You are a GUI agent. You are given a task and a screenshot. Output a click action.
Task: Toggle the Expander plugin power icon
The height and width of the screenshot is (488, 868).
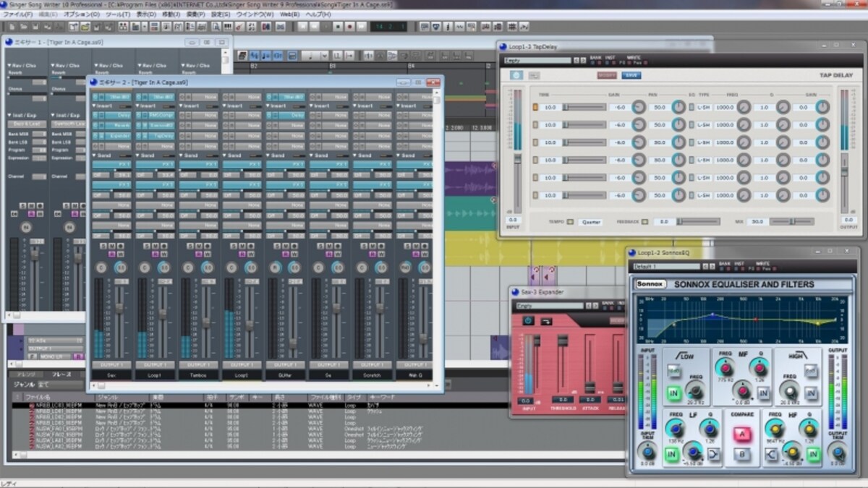click(527, 320)
